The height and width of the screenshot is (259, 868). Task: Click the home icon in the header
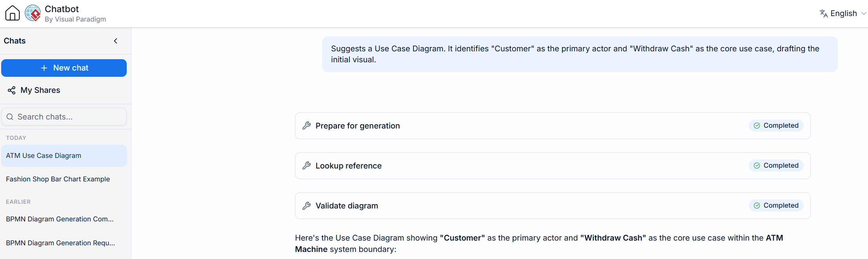point(13,13)
